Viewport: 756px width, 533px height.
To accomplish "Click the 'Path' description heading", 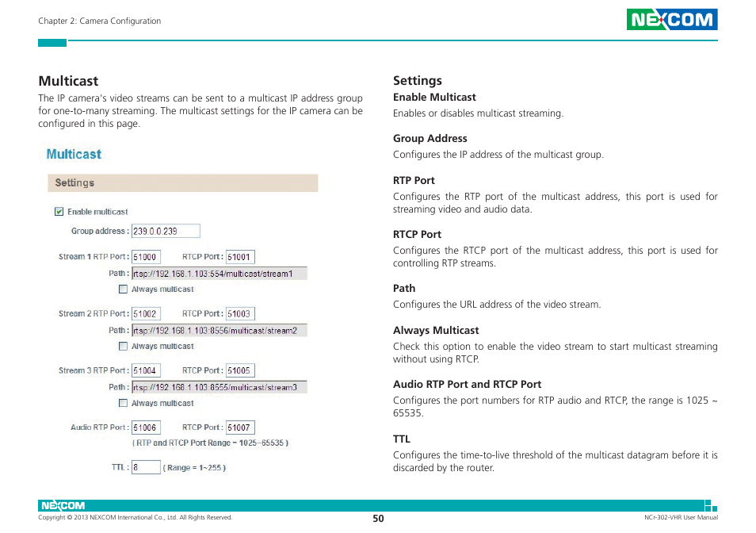I will [x=404, y=289].
